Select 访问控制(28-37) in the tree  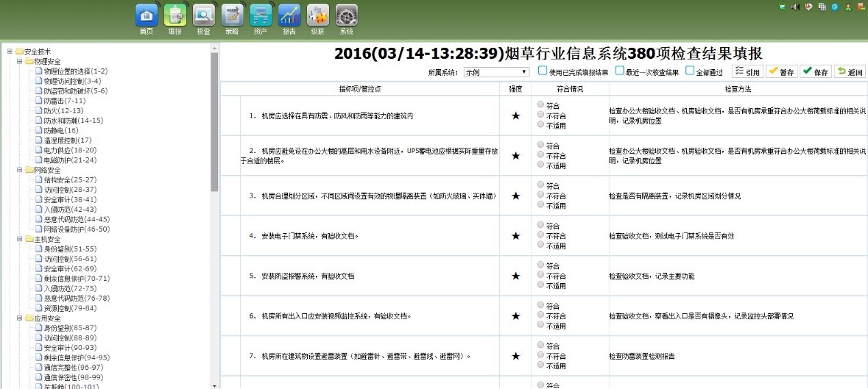pyautogui.click(x=70, y=189)
